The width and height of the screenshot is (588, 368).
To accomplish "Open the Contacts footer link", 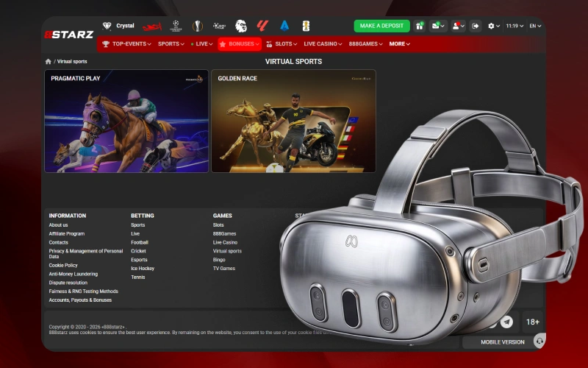I will coord(59,243).
